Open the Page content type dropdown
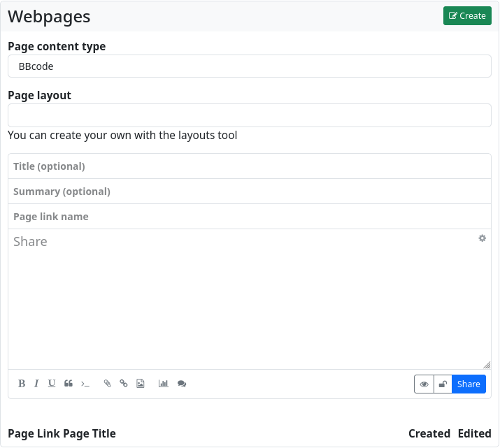 click(250, 66)
